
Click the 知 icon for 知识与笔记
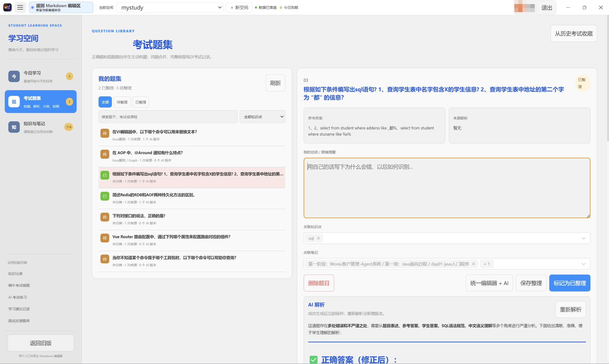point(14,127)
